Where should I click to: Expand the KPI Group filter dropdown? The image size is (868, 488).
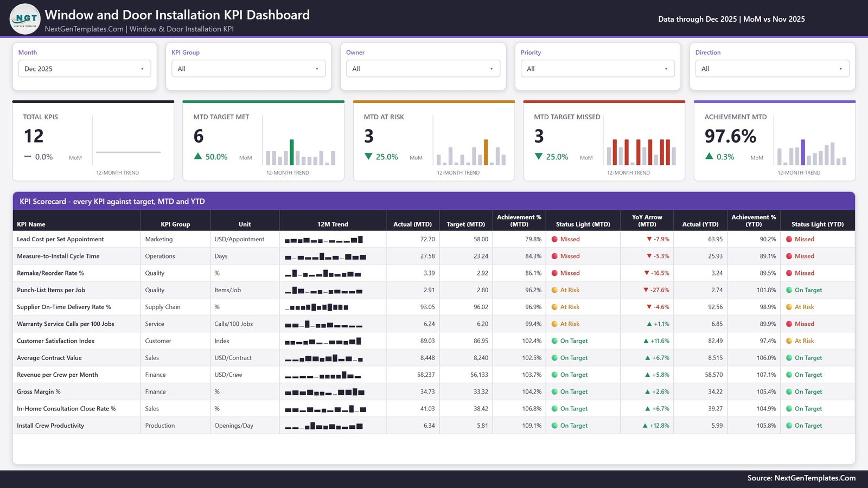click(248, 69)
